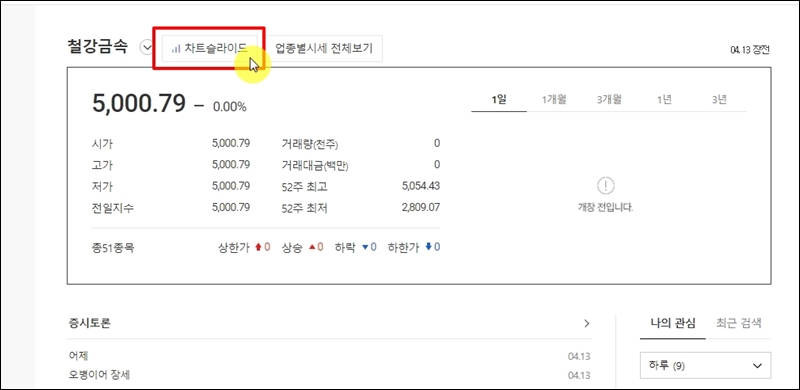Click the 04.13 장전 timestamp
The width and height of the screenshot is (800, 390).
pos(750,50)
